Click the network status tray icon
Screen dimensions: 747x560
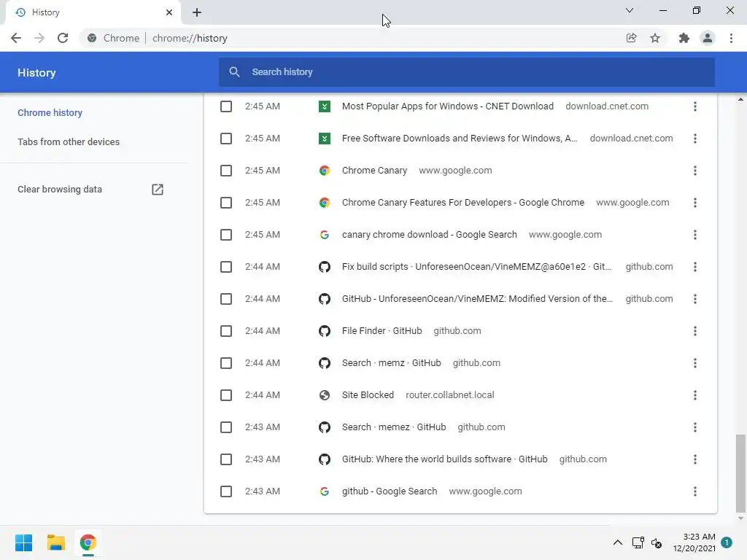click(638, 542)
